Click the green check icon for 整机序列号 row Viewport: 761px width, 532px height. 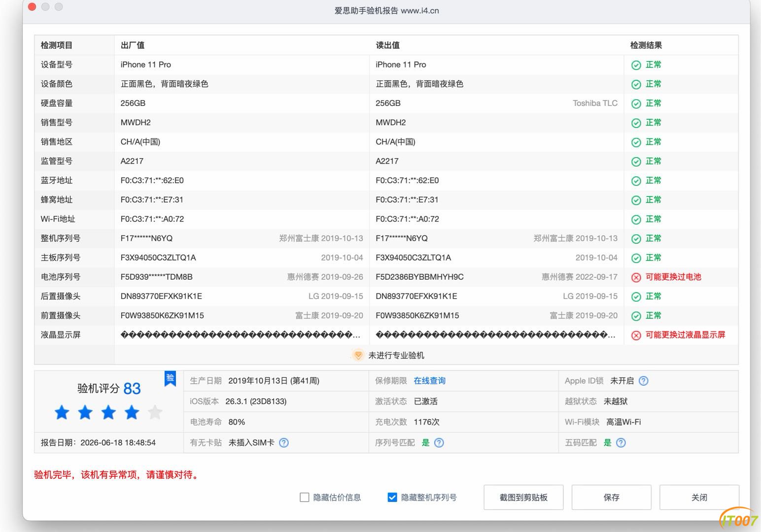click(636, 239)
